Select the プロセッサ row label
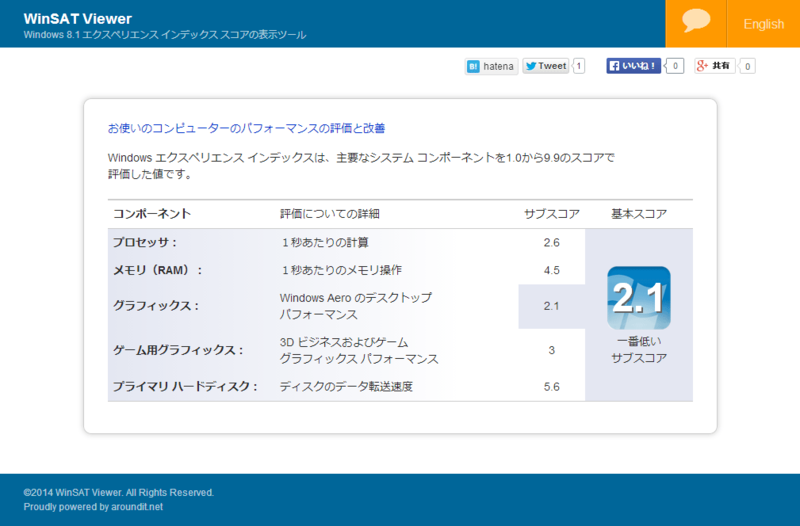 click(144, 242)
